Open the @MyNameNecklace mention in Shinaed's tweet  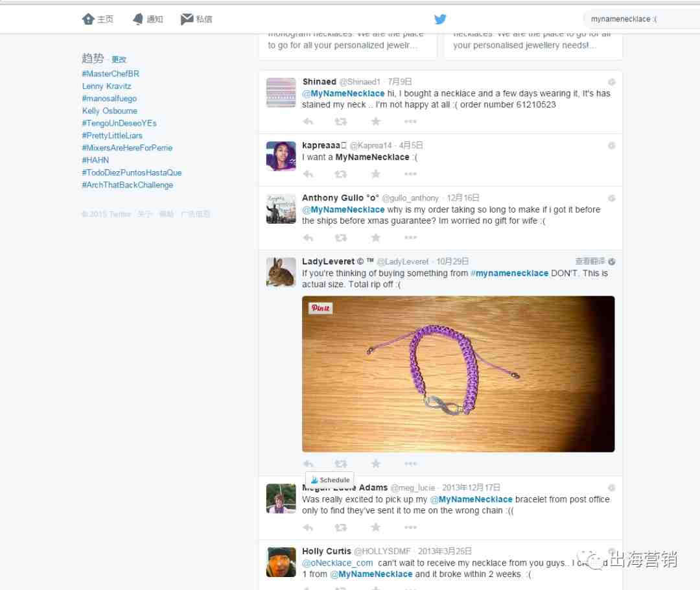[x=344, y=94]
